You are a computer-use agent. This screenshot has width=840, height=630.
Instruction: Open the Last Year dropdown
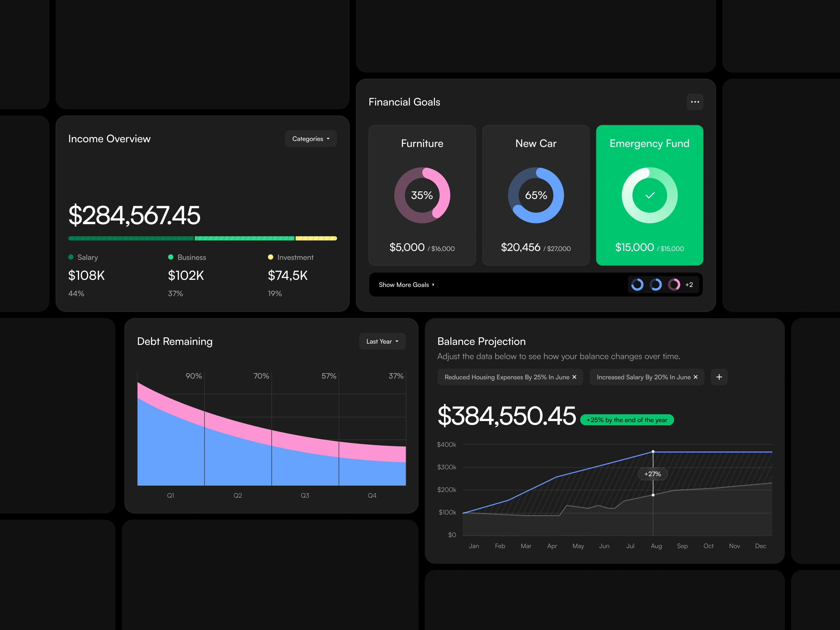tap(382, 342)
